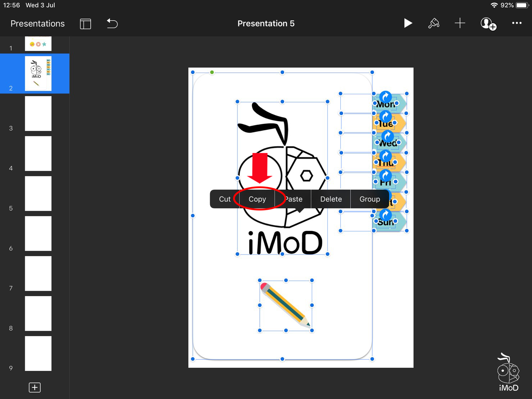
Task: Select Group in the popup menu
Action: coord(369,199)
